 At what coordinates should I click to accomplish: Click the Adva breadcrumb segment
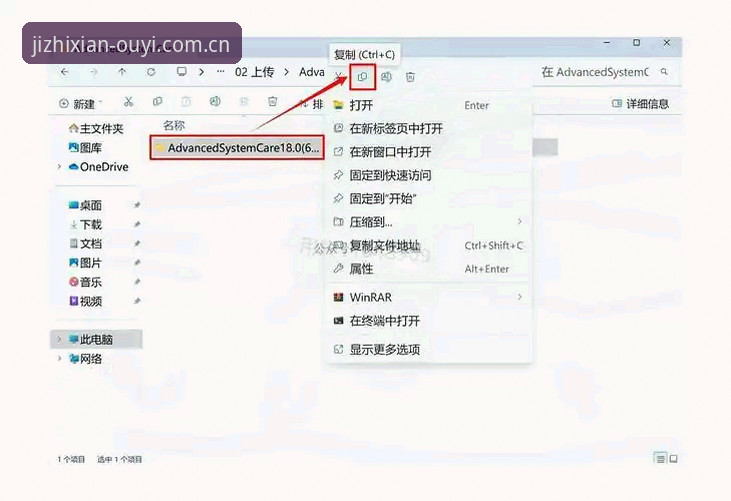(312, 72)
